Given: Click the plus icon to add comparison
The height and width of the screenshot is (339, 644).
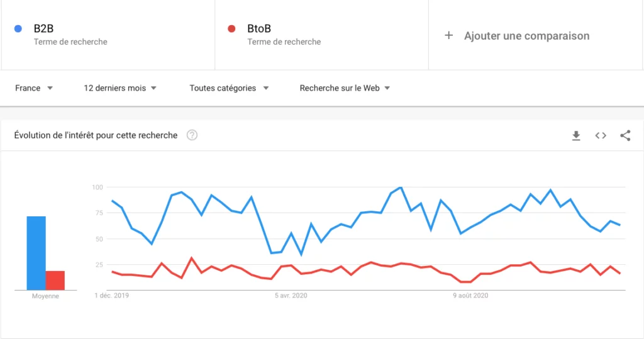Looking at the screenshot, I should click(449, 36).
